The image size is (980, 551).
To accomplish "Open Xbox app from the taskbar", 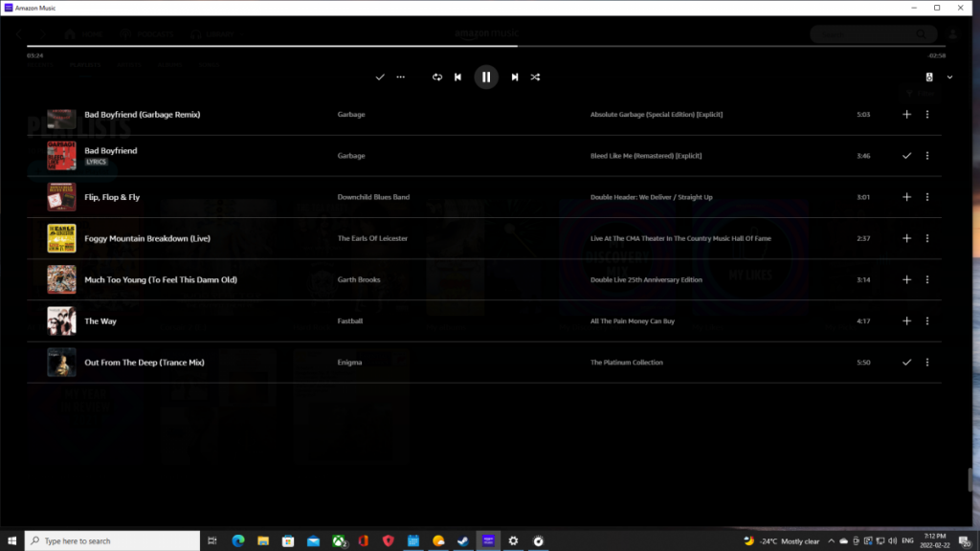I will (339, 540).
